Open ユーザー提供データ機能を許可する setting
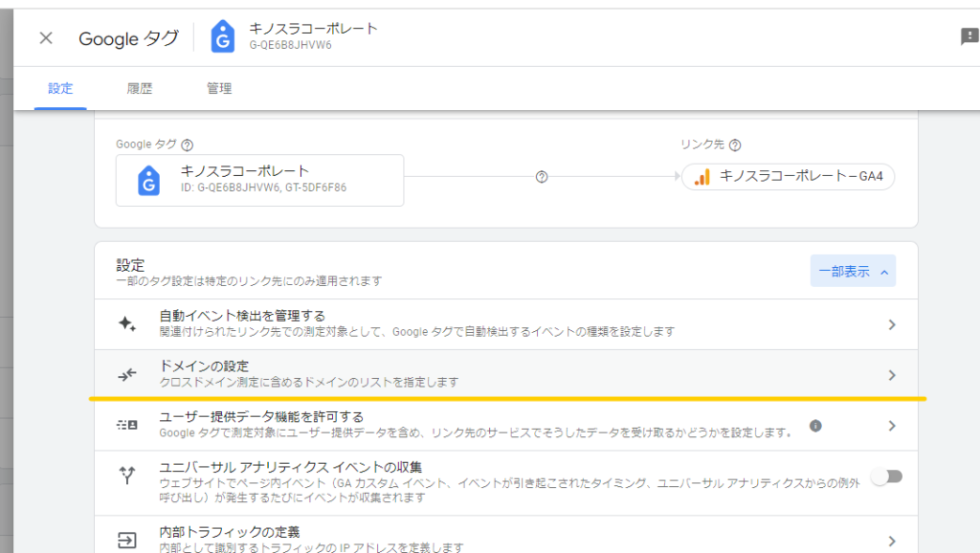Image resolution: width=980 pixels, height=553 pixels. click(506, 425)
